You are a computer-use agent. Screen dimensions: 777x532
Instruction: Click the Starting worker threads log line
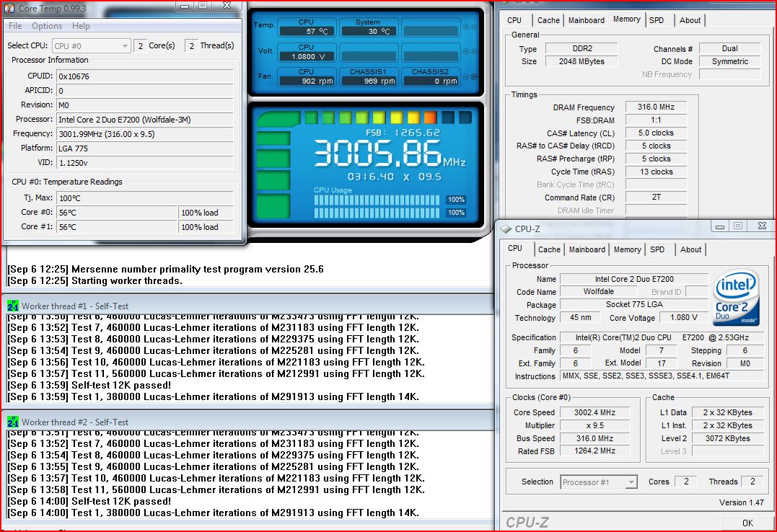pos(95,281)
